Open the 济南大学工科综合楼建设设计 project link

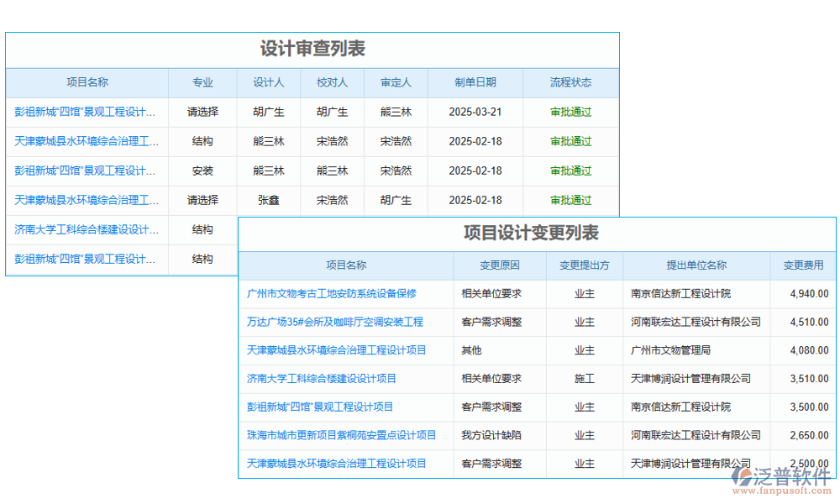pyautogui.click(x=87, y=229)
